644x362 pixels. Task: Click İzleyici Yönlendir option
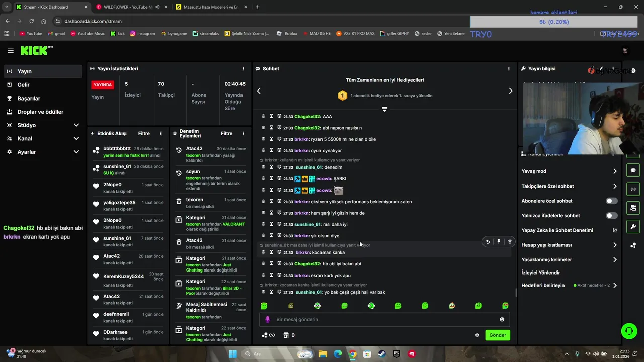541,273
